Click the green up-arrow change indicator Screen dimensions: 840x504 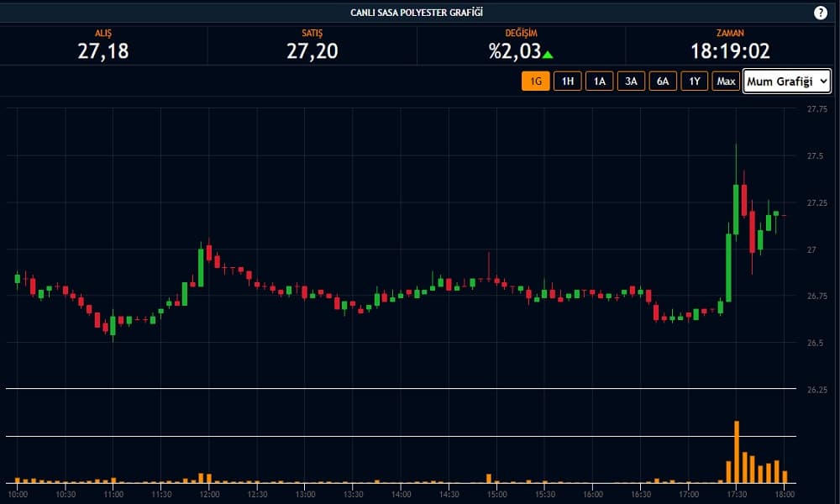pos(548,54)
